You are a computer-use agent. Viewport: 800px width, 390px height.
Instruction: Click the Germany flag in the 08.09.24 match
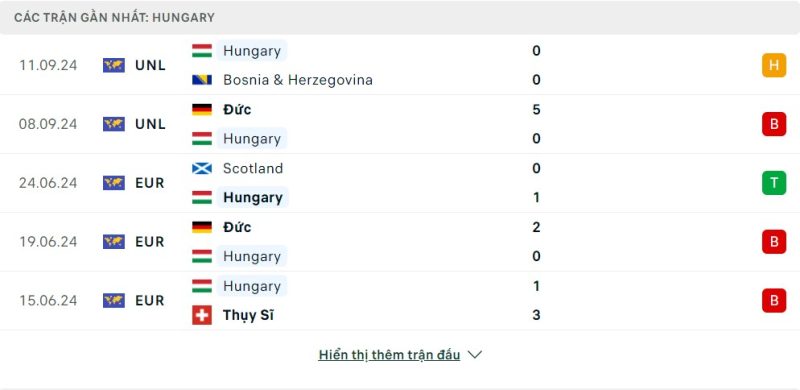tap(202, 110)
